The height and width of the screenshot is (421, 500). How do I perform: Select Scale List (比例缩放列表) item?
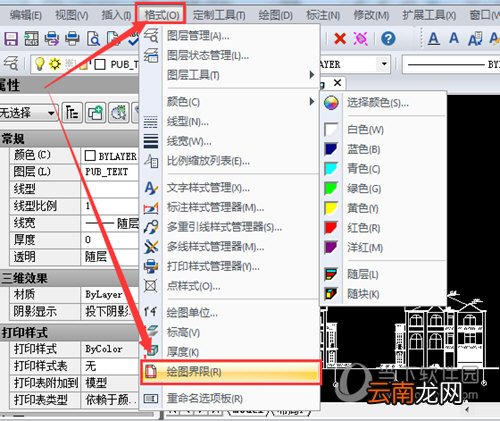pos(229,161)
